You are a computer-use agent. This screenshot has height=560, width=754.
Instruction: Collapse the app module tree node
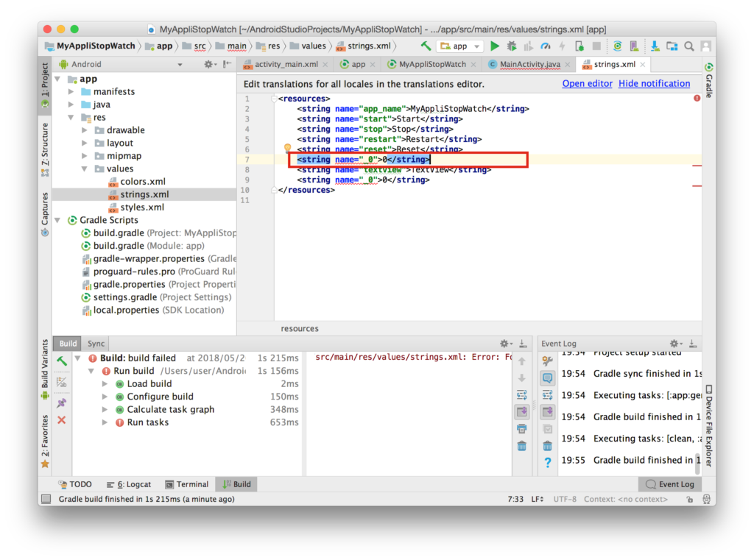(x=58, y=79)
